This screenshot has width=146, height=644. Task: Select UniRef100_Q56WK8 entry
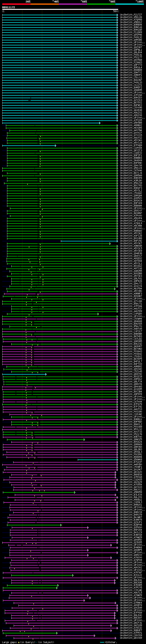tap(131, 459)
